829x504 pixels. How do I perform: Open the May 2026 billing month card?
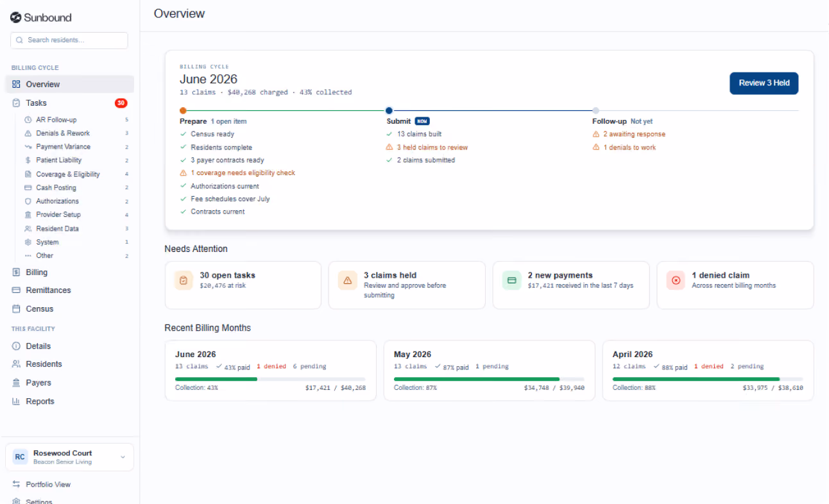click(489, 371)
